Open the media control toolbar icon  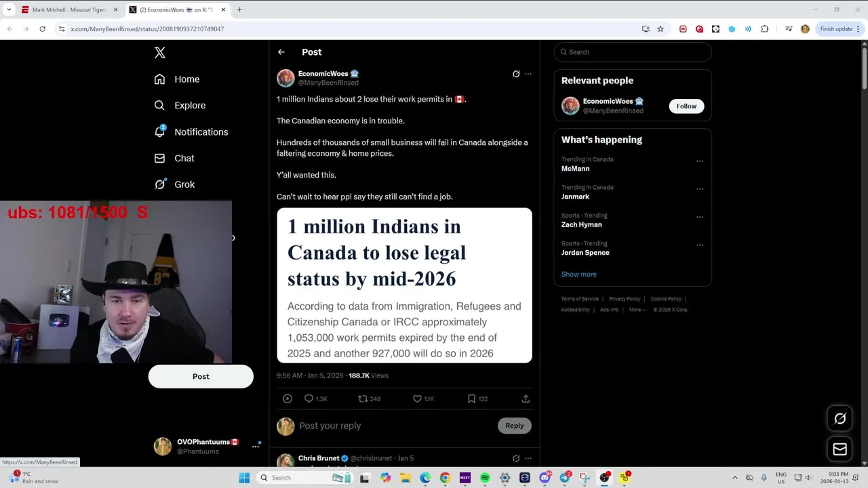tap(789, 29)
